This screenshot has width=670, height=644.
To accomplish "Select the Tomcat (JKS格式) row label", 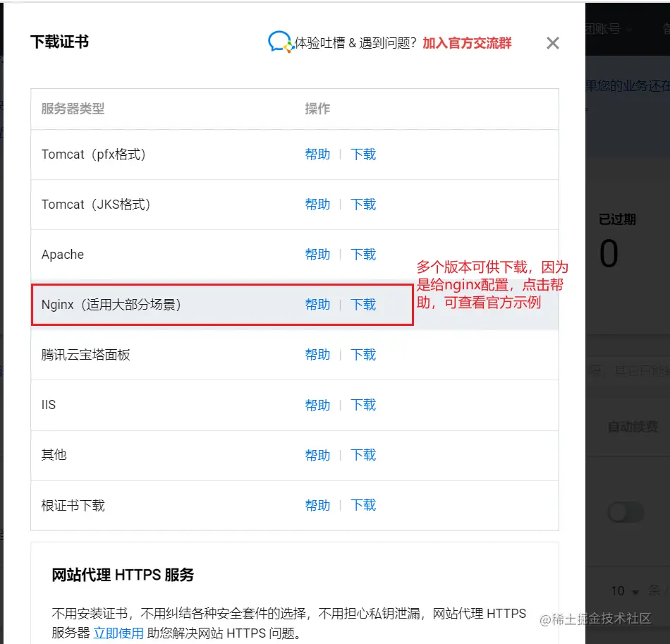I will 96,205.
